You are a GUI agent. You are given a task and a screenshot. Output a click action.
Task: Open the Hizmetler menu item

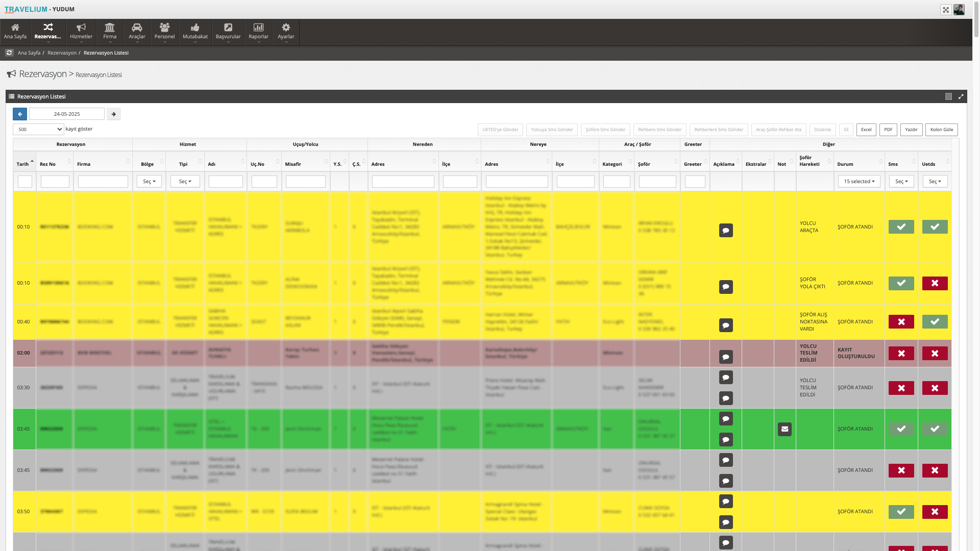81,32
